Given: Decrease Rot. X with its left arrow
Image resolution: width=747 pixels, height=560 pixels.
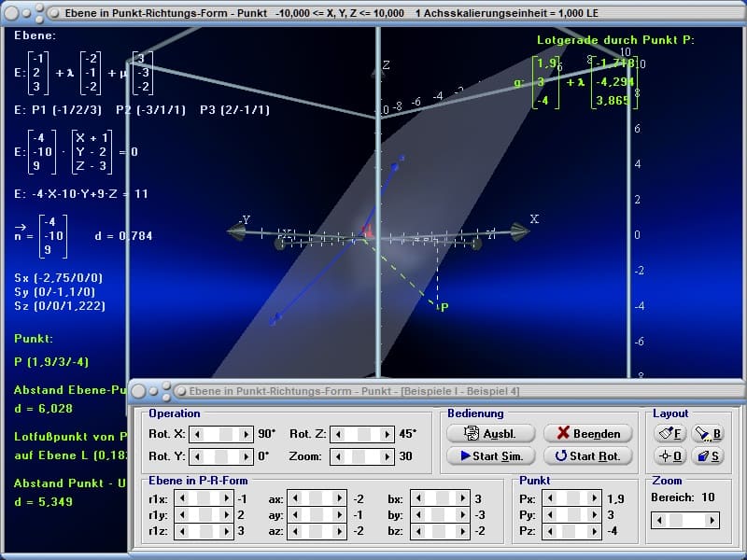Looking at the screenshot, I should [x=197, y=434].
